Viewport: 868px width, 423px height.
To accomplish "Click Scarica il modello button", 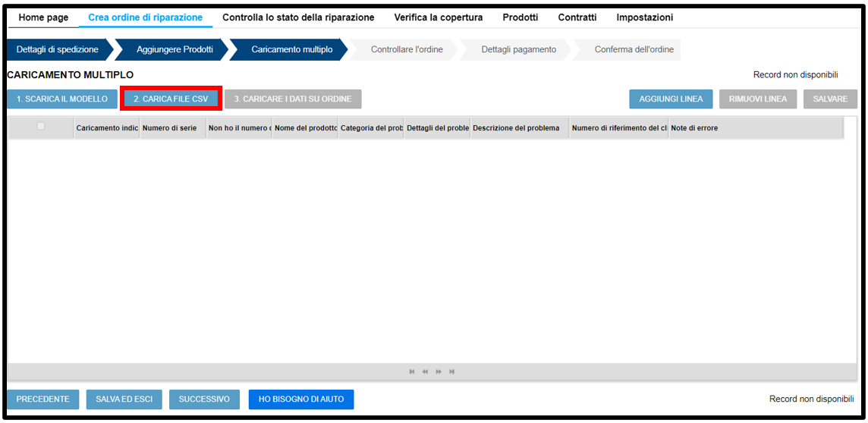I will coord(62,99).
